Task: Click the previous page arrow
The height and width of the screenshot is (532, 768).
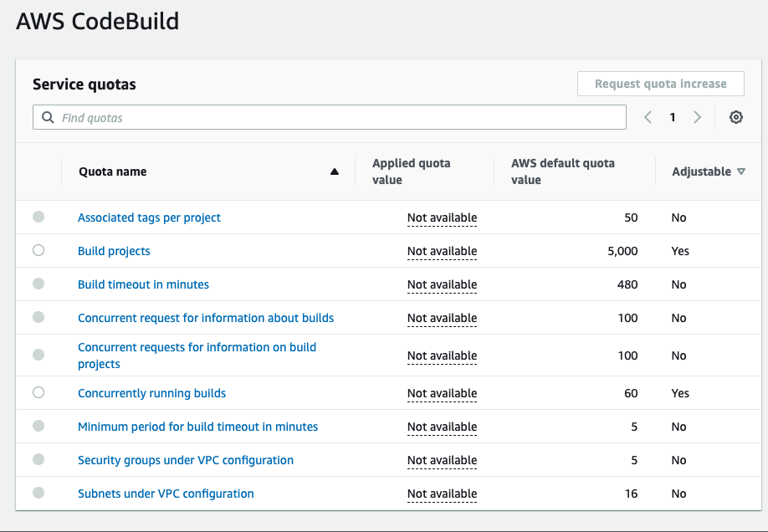Action: [647, 117]
